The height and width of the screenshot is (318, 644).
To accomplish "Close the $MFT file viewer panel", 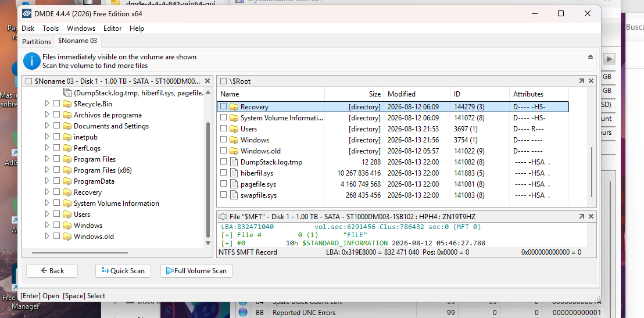I will tap(591, 216).
